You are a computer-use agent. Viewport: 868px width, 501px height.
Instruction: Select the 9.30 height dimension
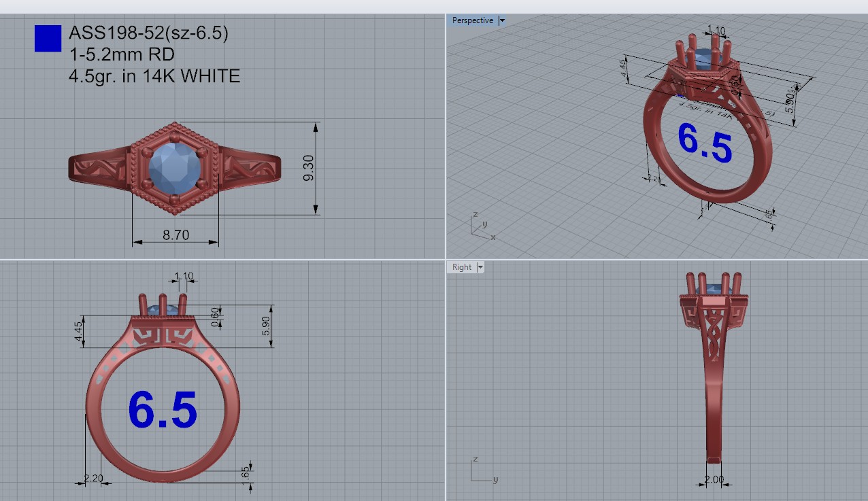point(308,168)
